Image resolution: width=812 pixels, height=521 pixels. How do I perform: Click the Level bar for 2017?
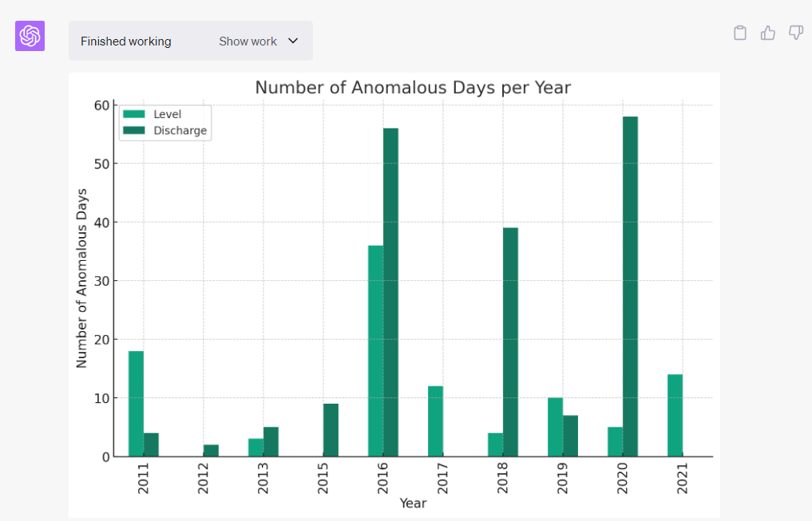[x=435, y=421]
